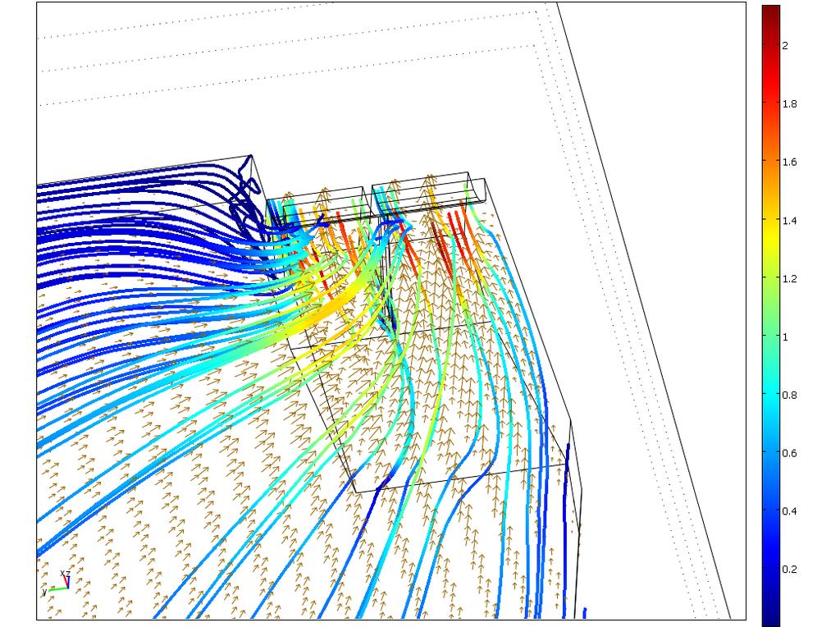
Task: Click the legend value "1"
Action: point(785,337)
